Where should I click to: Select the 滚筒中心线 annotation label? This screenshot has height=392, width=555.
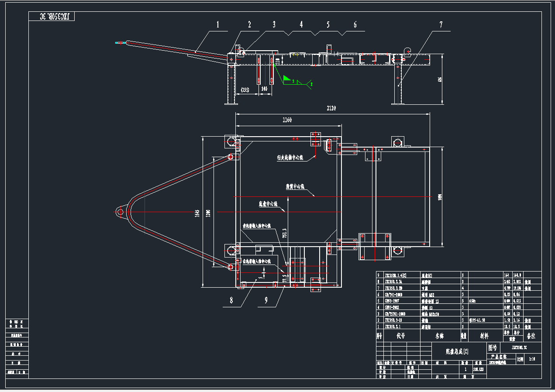point(295,187)
